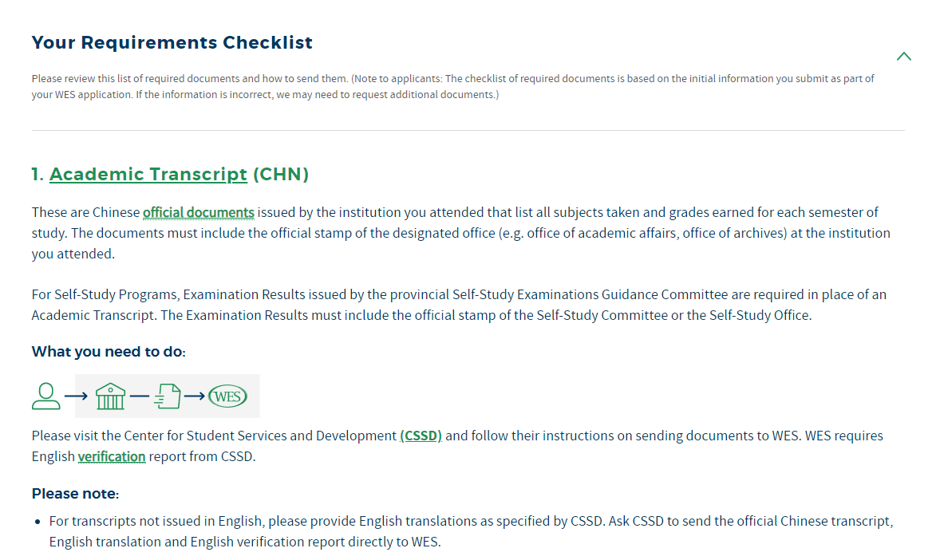Click the "Note to applicants" intro paragraph
This screenshot has height=560, width=932.
tap(452, 87)
